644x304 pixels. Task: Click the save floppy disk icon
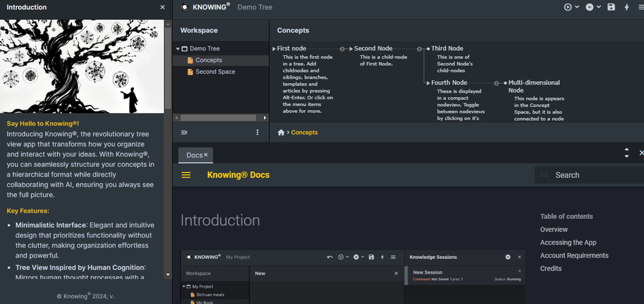pos(611,7)
